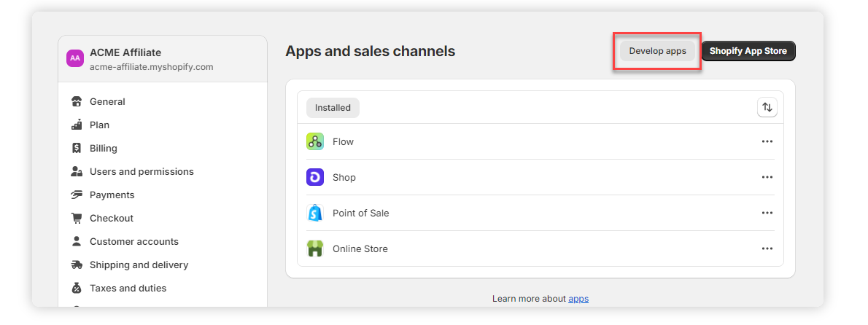This screenshot has height=325, width=868.
Task: Toggle the sort order icon button
Action: tap(767, 108)
